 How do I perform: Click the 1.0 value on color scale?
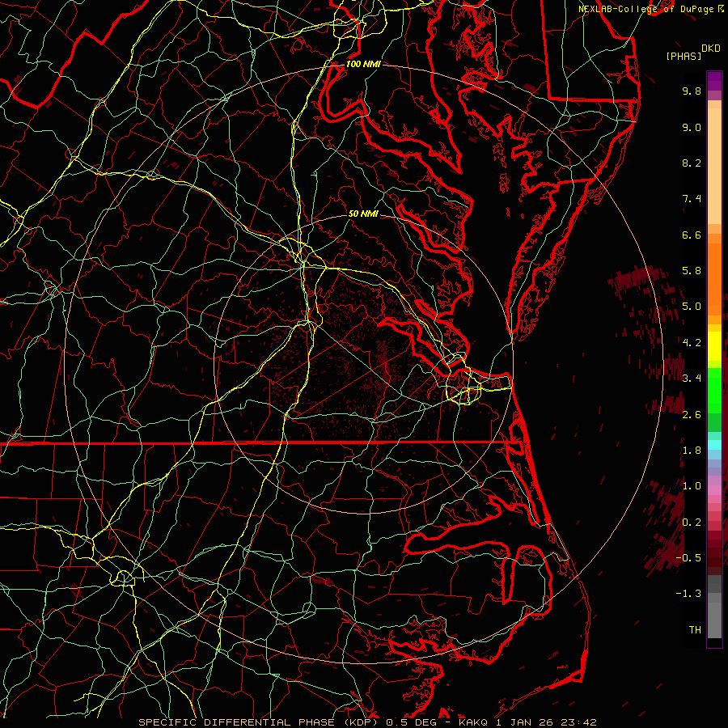692,486
